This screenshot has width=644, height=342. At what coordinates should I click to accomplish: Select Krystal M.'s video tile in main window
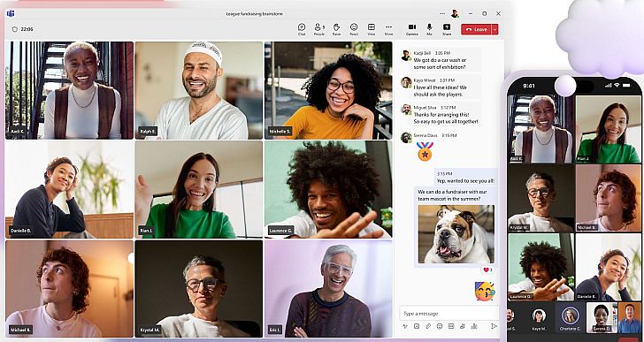point(199,289)
